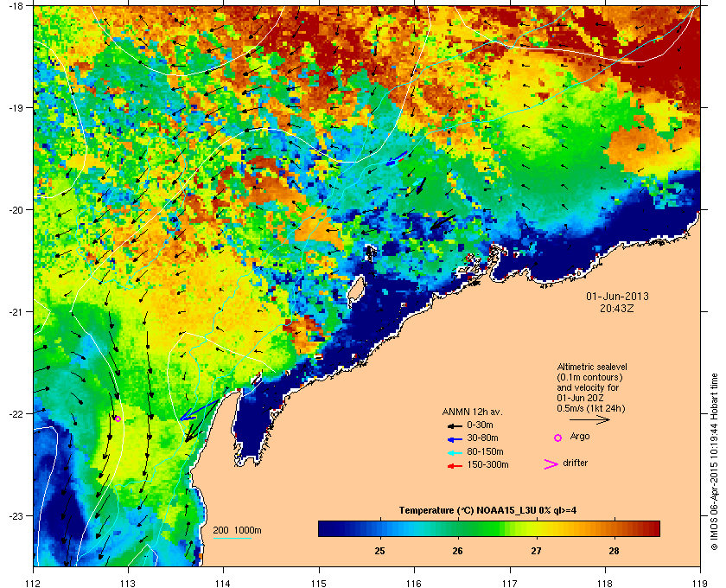This screenshot has width=726, height=588.
Task: Click the '30-80m' legend label
Action: click(482, 438)
